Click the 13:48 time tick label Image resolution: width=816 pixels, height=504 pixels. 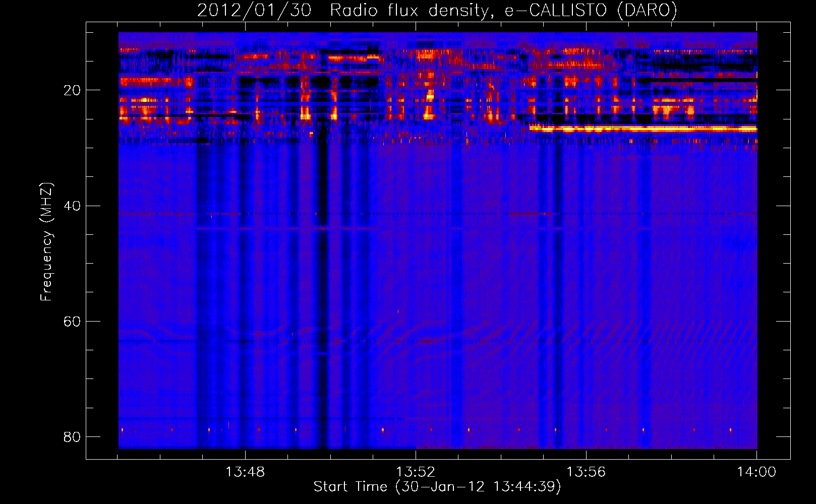click(245, 472)
